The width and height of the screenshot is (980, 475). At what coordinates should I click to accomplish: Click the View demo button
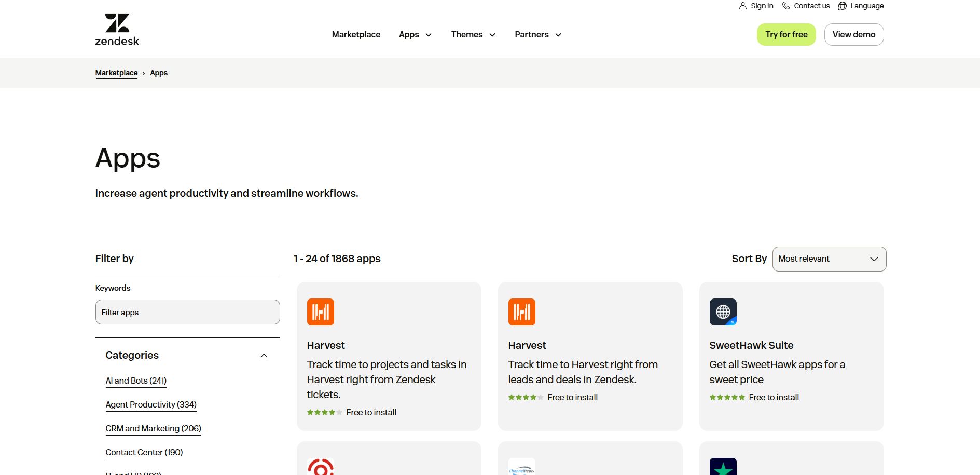click(x=853, y=34)
